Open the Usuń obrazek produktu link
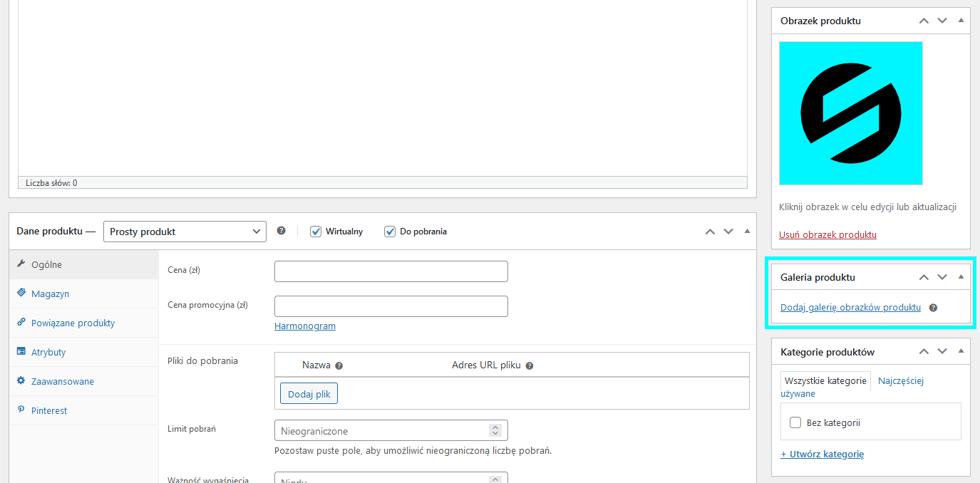The height and width of the screenshot is (483, 980). coord(827,234)
